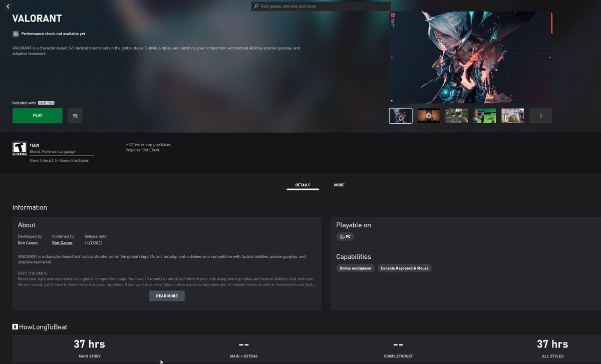The width and height of the screenshot is (601, 364).
Task: Go back using the back arrow
Action: [8, 7]
